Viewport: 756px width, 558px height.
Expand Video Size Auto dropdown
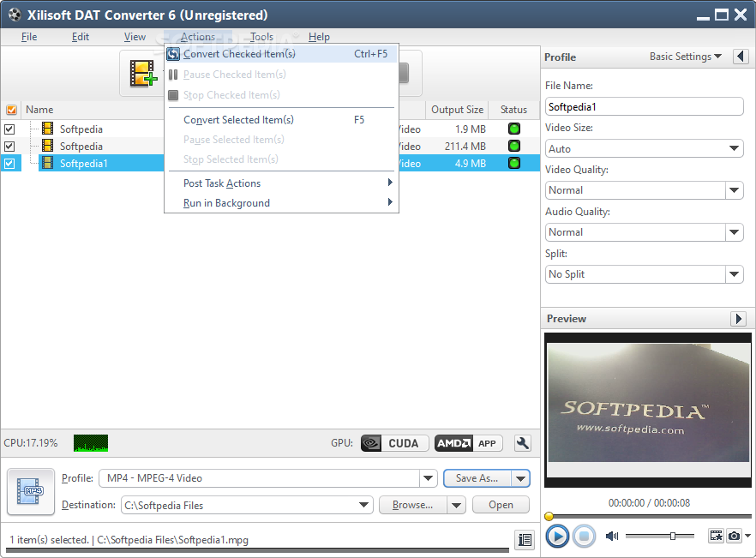click(734, 148)
